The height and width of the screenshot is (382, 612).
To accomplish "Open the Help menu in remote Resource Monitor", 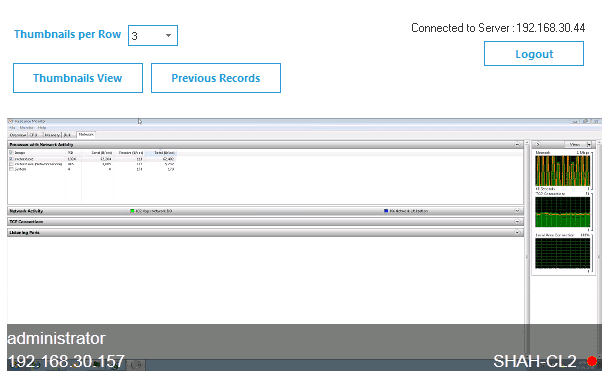I will [42, 128].
